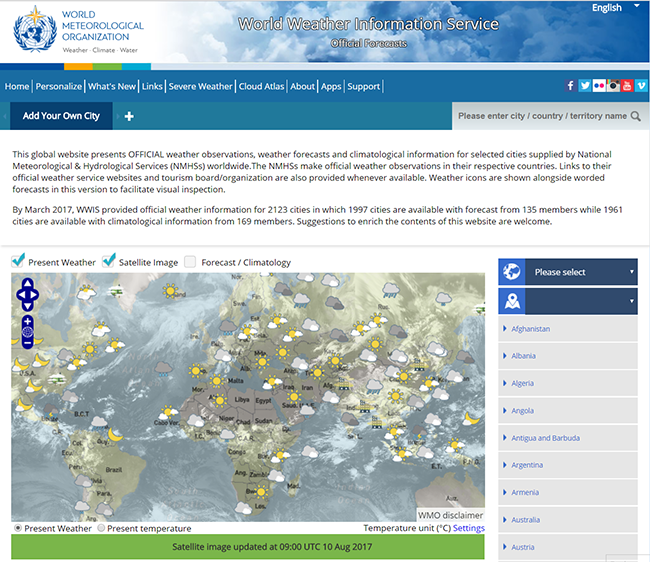Click the sun icon over Botswana
The width and height of the screenshot is (650, 562).
[x=261, y=492]
